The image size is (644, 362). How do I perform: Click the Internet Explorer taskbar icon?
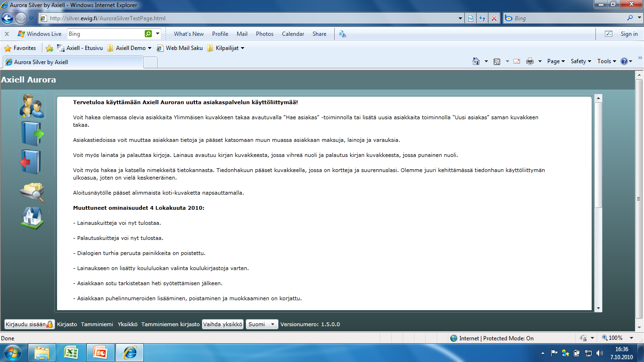click(x=130, y=353)
